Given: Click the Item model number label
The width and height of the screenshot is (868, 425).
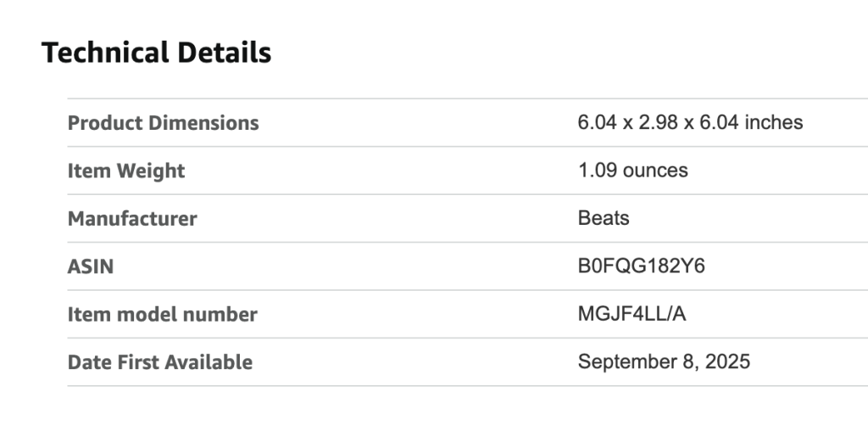Looking at the screenshot, I should click(x=163, y=315).
